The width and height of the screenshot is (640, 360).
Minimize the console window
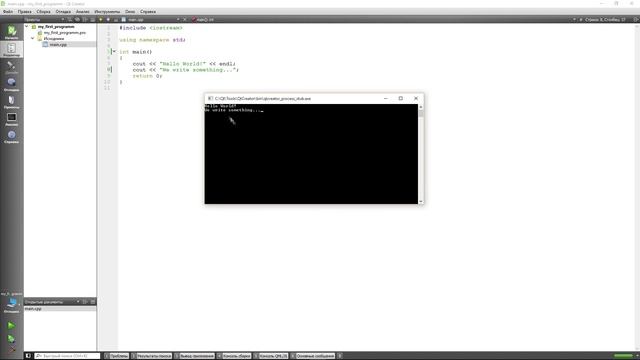coord(386,98)
